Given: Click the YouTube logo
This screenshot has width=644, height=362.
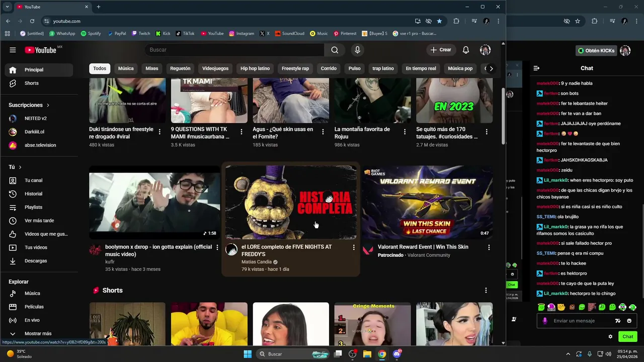Looking at the screenshot, I should (40, 50).
